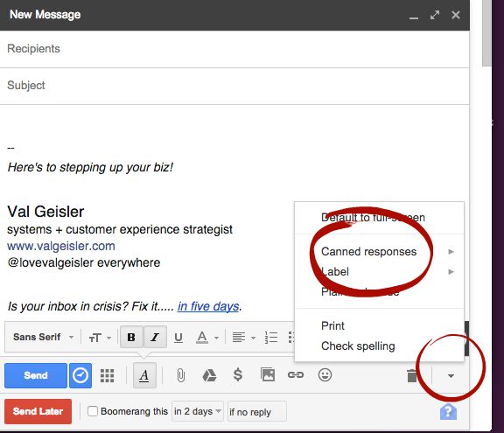Insert a photo with the image icon
504x433 pixels.
tap(268, 374)
